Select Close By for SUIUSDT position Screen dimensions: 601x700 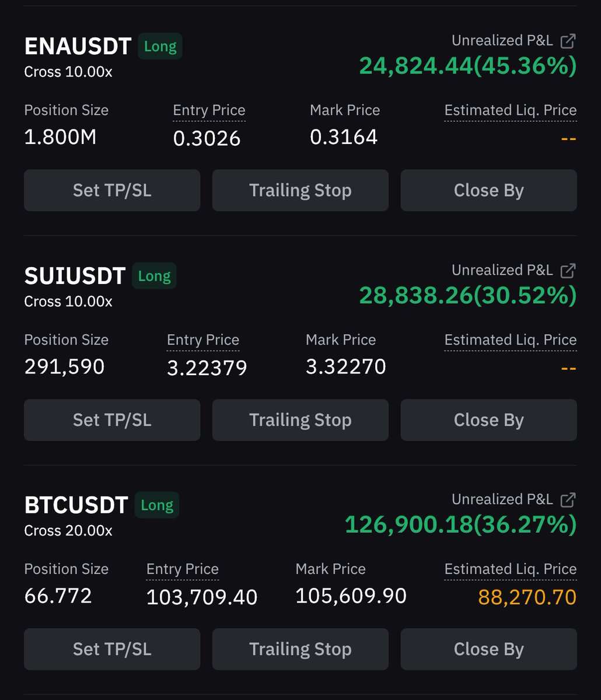point(488,420)
